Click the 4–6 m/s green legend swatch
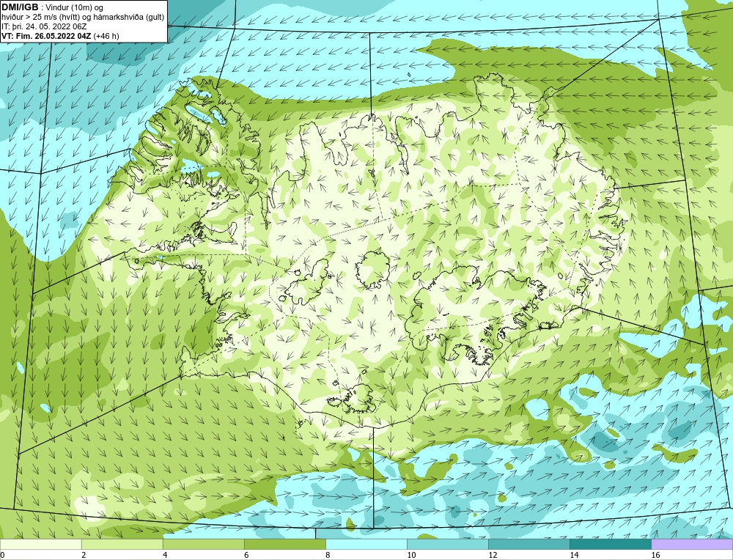The width and height of the screenshot is (733, 560). [x=203, y=544]
